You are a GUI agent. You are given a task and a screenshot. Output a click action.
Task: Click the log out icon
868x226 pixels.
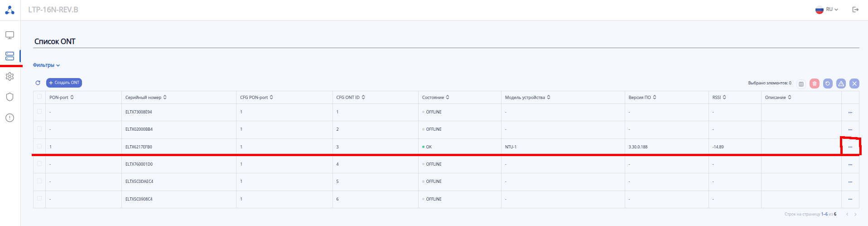click(x=855, y=10)
